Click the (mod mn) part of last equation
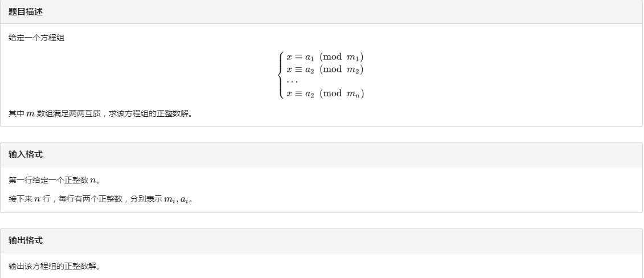 342,93
